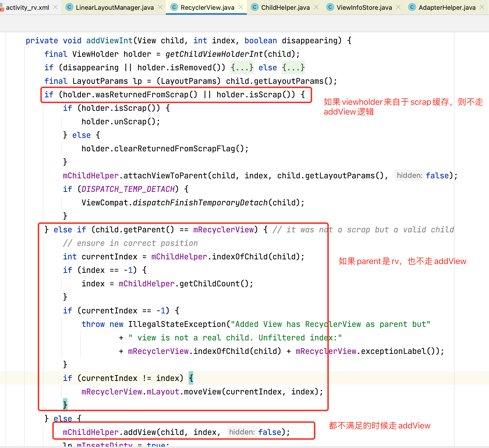Expand the folded else block
This screenshot has width=489, height=448.
293,68
